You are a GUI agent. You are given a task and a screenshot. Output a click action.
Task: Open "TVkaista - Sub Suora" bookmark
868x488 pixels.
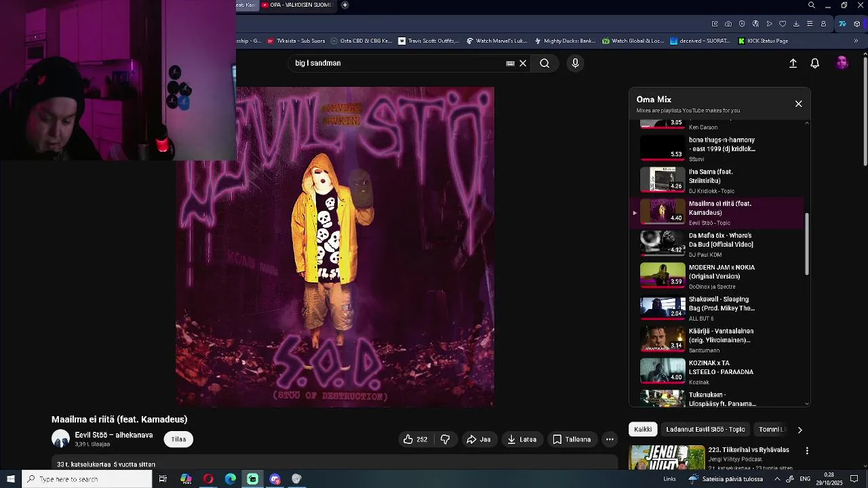click(296, 41)
